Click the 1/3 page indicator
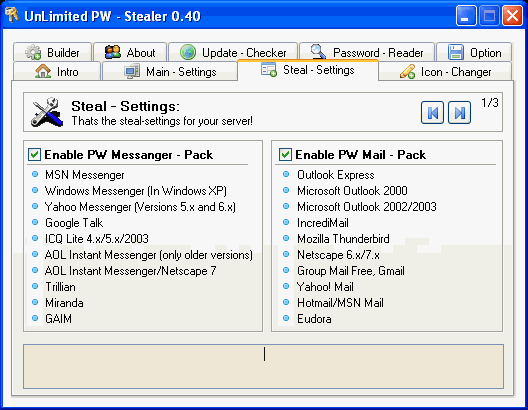Image resolution: width=528 pixels, height=410 pixels. click(x=490, y=102)
